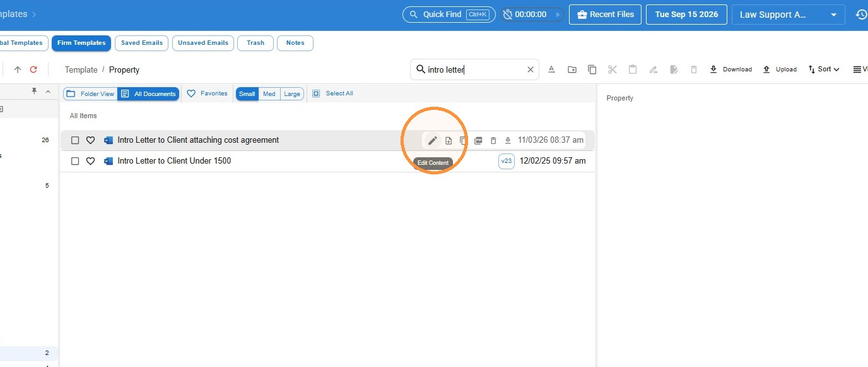Open the Sort dropdown

(824, 69)
